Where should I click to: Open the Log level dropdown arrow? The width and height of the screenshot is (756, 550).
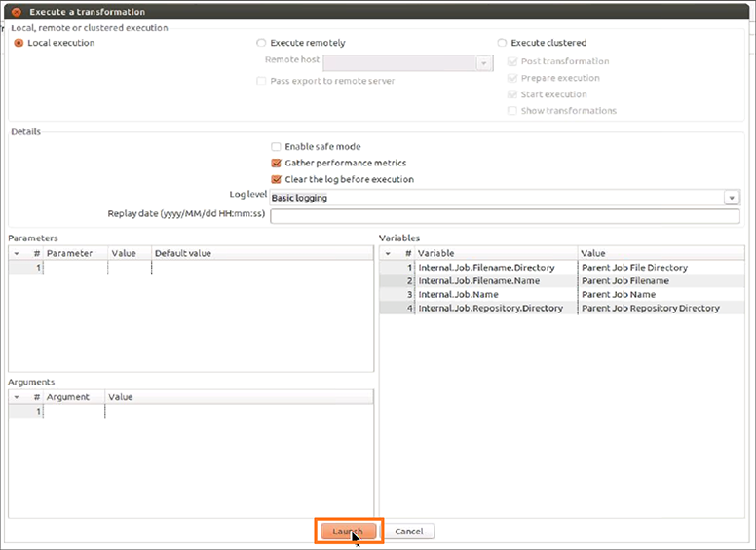coord(732,198)
